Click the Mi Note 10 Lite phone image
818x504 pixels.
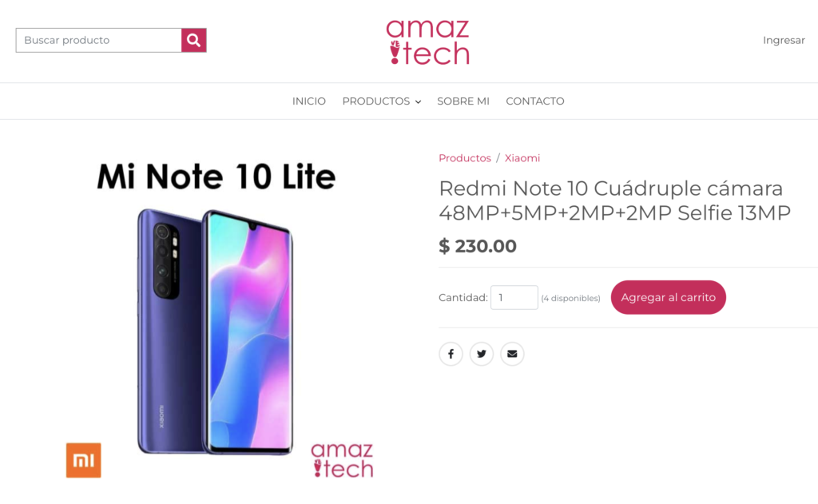coord(216,331)
